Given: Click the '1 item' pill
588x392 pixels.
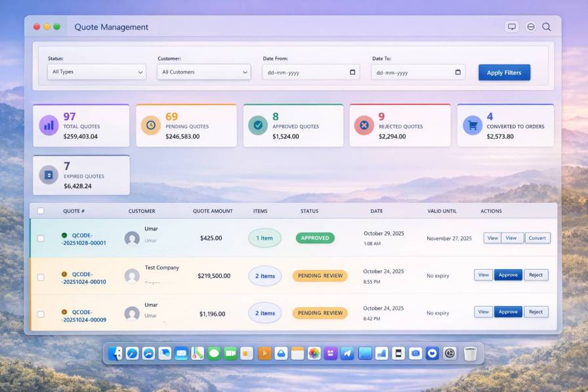Looking at the screenshot, I should coord(264,238).
